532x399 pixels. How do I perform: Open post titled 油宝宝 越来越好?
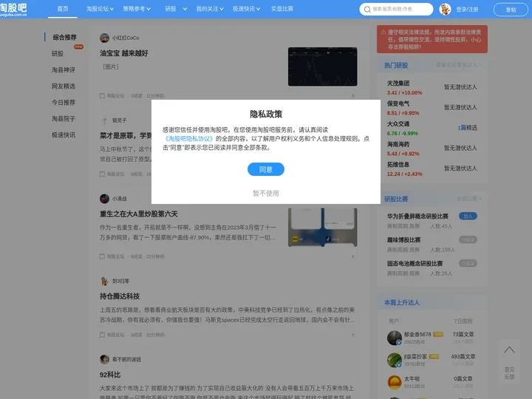click(124, 53)
